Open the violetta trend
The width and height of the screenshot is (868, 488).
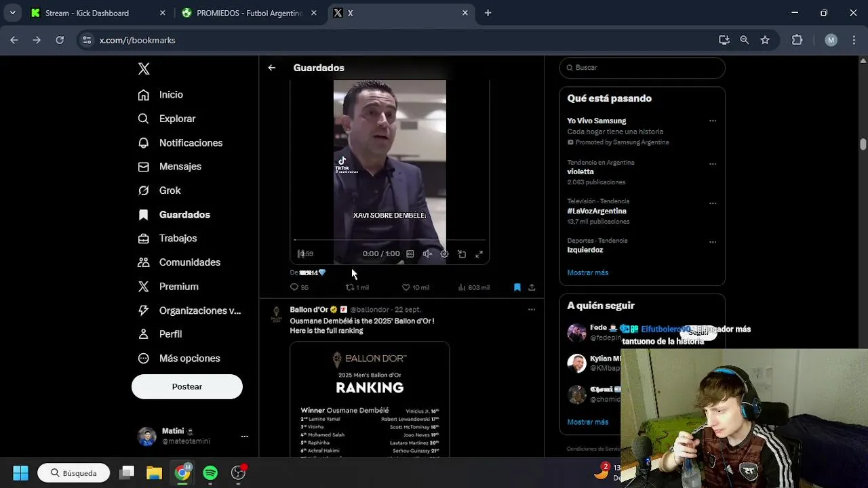[x=580, y=172]
